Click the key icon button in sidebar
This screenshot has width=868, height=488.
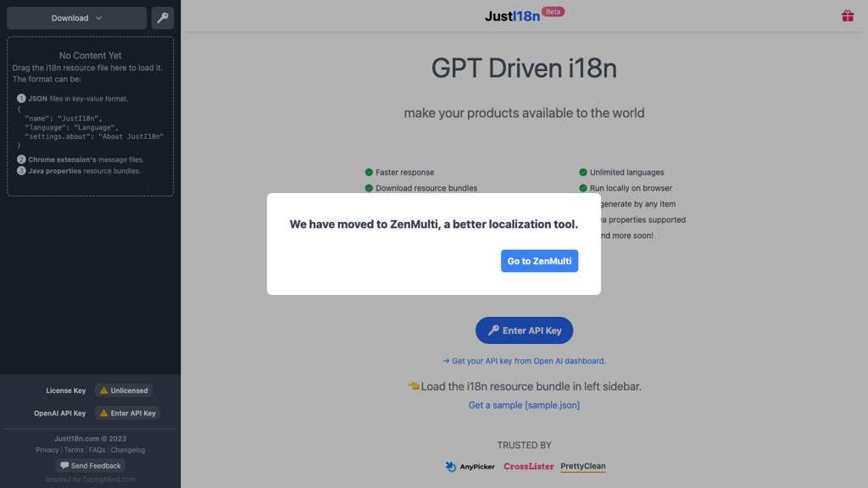pyautogui.click(x=163, y=18)
